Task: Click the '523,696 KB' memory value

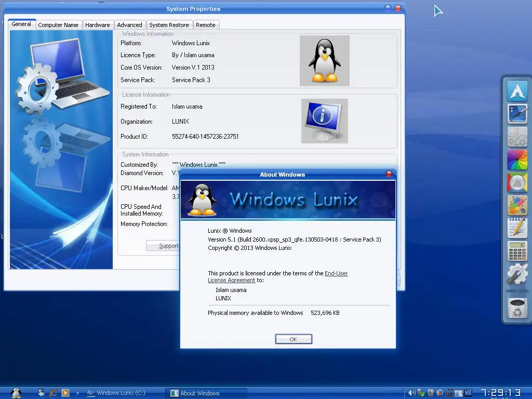Action: click(325, 313)
